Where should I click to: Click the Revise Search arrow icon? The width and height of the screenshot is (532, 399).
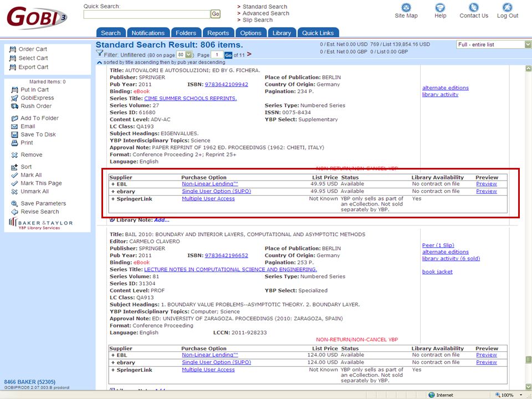(x=14, y=212)
